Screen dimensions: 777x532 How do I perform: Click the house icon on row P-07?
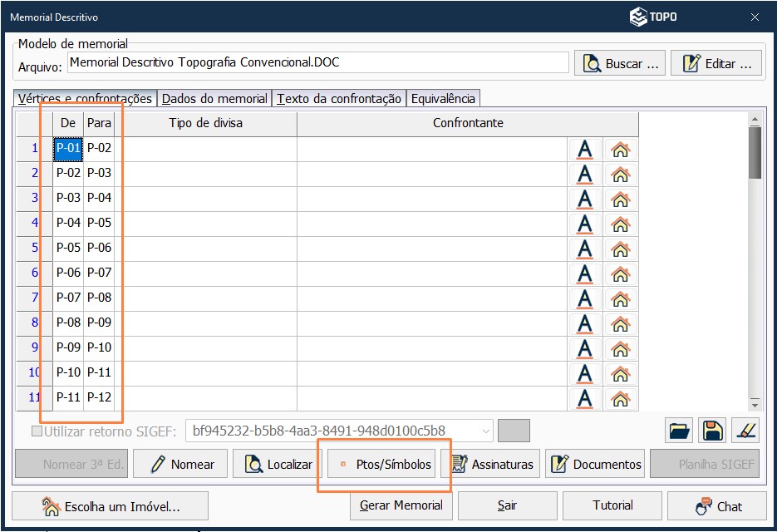click(x=620, y=298)
